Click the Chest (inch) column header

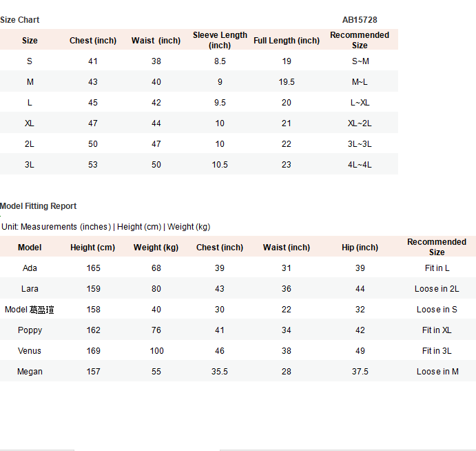[x=93, y=41]
